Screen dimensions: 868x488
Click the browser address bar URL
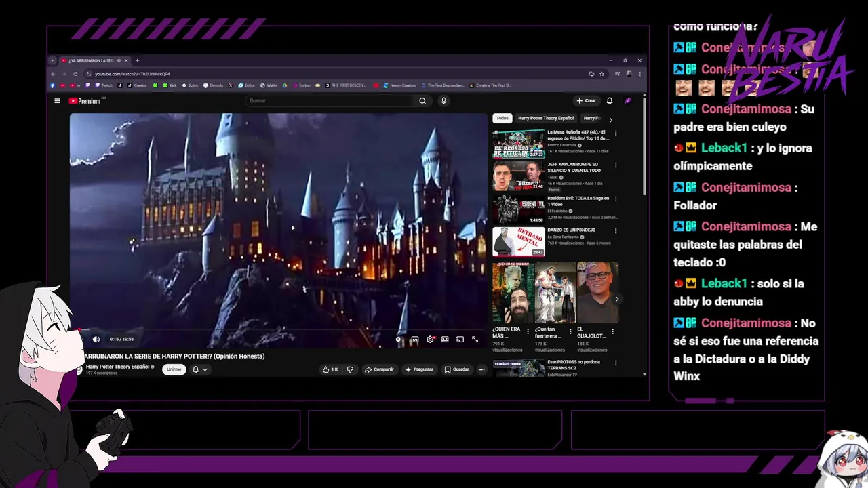pos(132,74)
